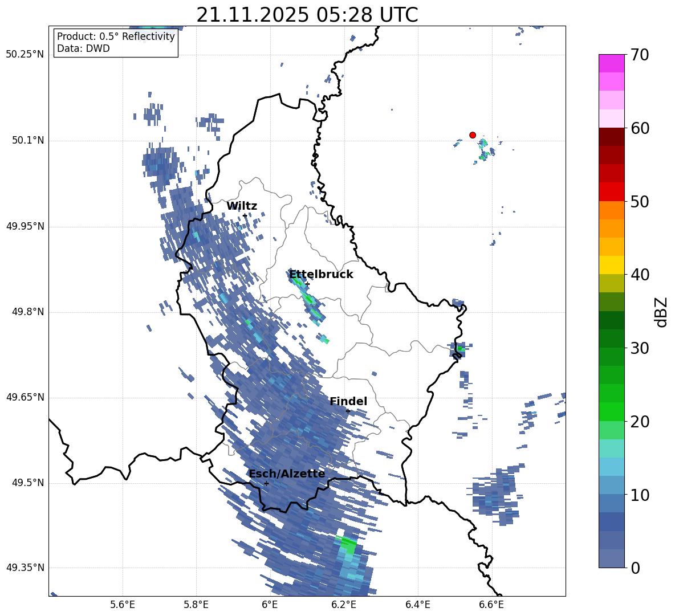This screenshot has width=675, height=616.
Task: Click the 50.25°N latitude label
Action: click(x=25, y=55)
